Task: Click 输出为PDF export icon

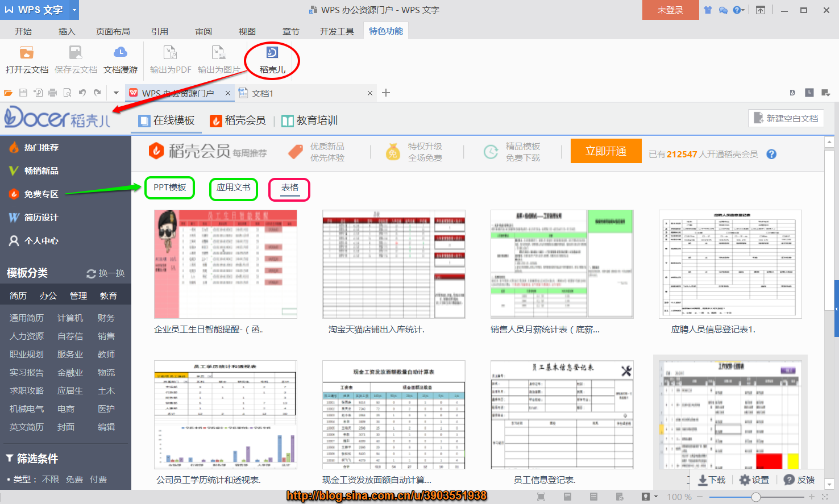Action: [170, 53]
